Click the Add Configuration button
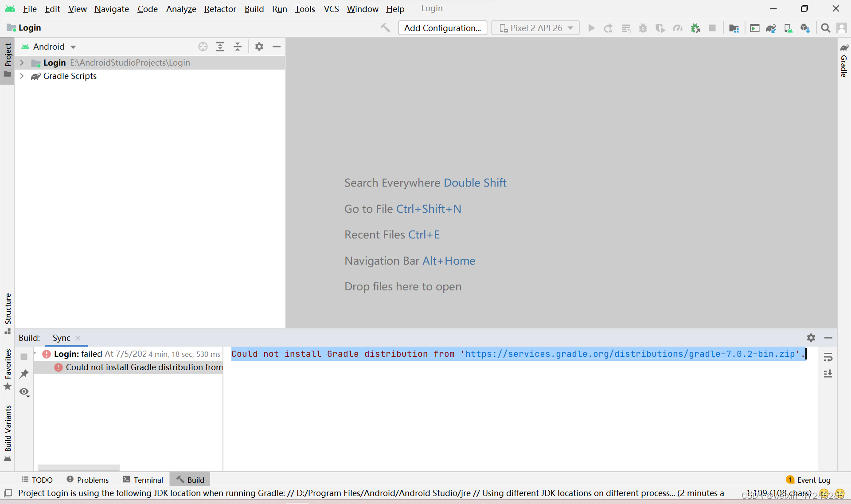Image resolution: width=851 pixels, height=504 pixels. coord(442,28)
